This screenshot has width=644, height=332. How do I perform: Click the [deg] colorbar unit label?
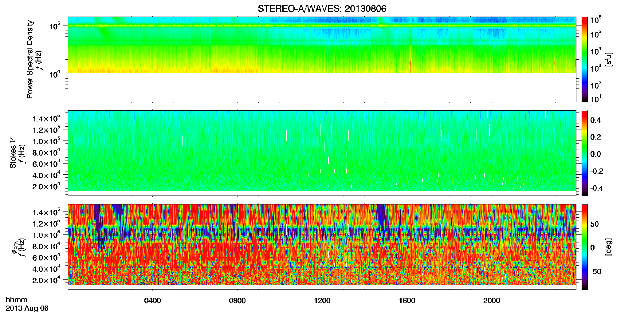609,247
